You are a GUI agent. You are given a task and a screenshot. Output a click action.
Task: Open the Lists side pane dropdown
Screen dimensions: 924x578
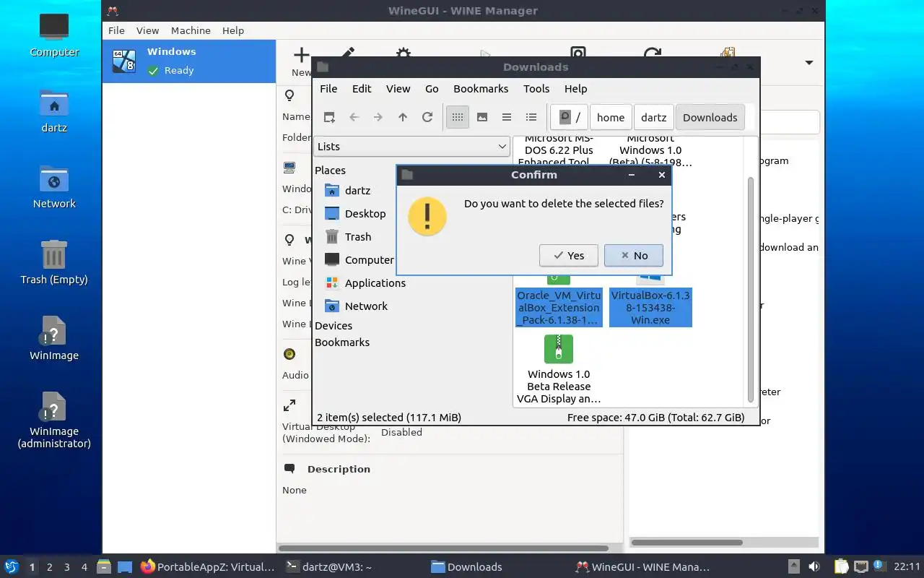tap(412, 146)
